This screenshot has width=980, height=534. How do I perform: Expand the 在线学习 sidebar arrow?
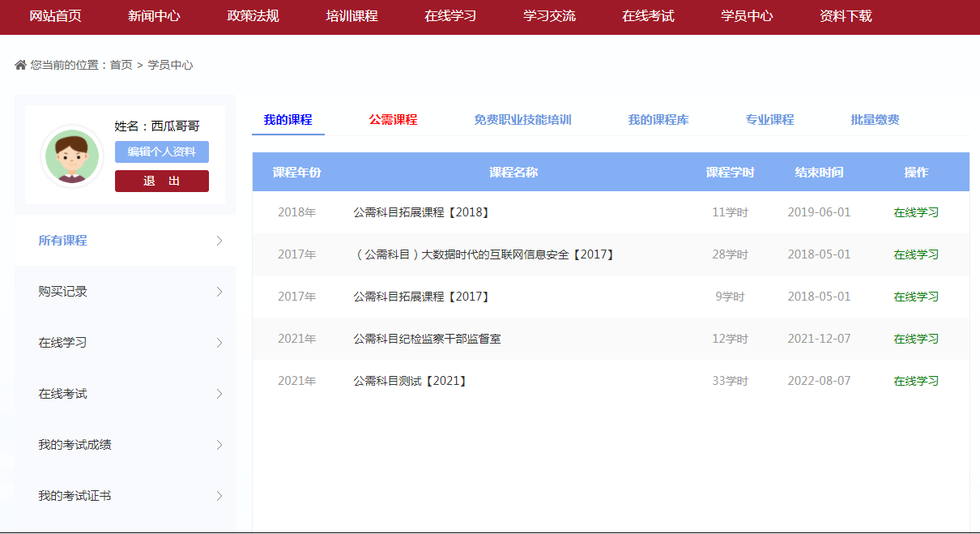(x=219, y=343)
